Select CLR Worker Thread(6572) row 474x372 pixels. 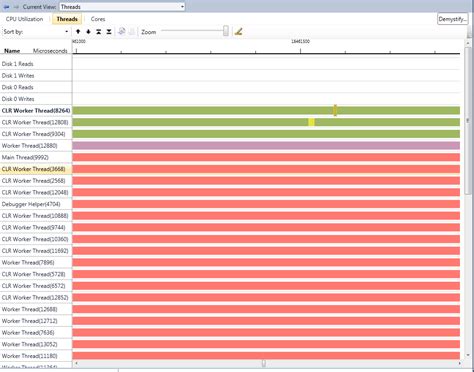click(x=36, y=286)
